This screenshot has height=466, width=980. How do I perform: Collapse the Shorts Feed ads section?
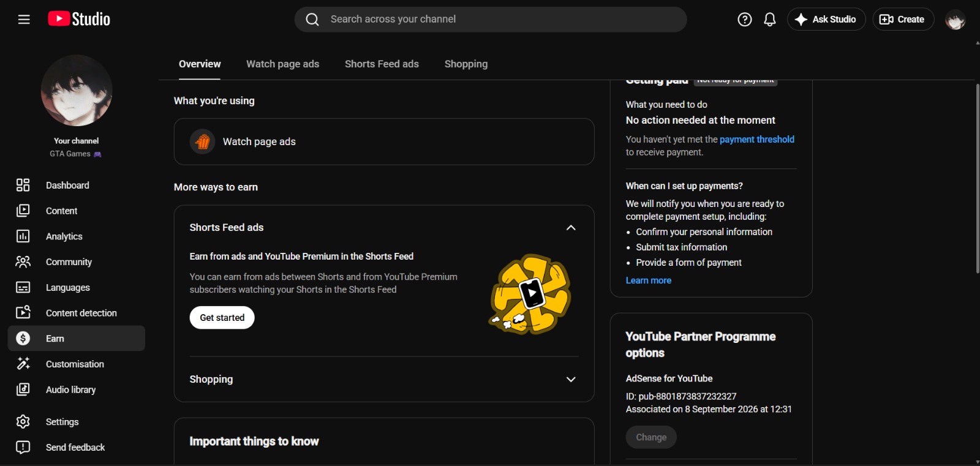(x=571, y=228)
